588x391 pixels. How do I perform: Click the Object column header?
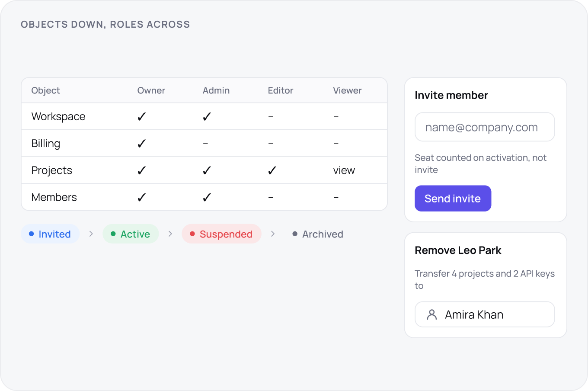45,90
